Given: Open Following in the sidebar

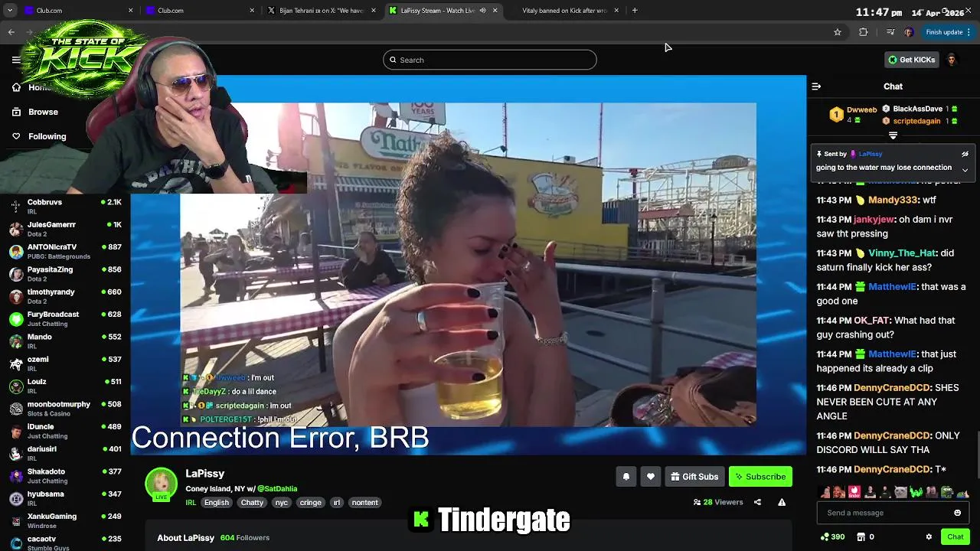Looking at the screenshot, I should [x=47, y=136].
